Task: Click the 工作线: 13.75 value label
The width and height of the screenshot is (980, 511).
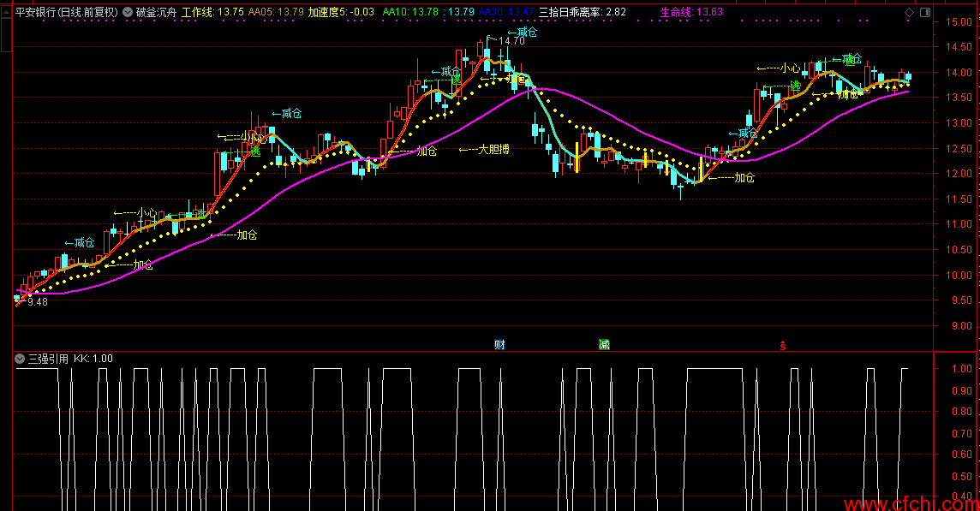Action: tap(212, 12)
